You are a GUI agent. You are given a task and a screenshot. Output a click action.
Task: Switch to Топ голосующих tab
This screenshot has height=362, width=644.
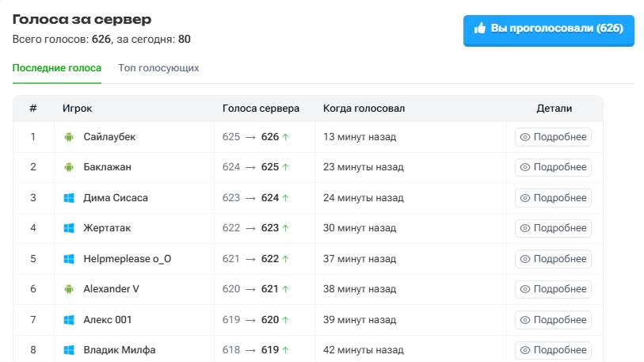158,68
